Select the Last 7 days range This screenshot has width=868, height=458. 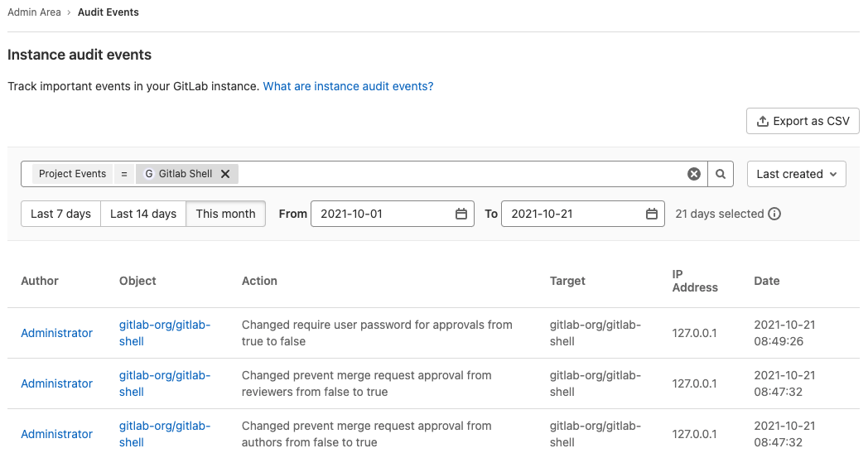click(x=60, y=214)
